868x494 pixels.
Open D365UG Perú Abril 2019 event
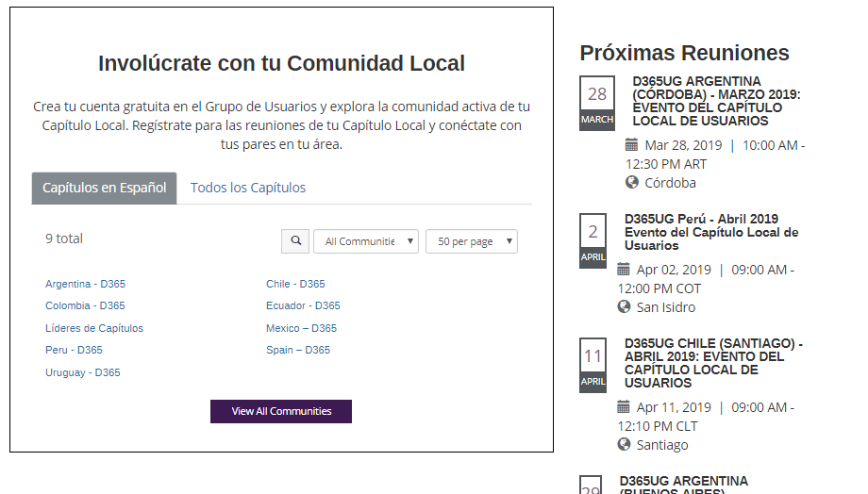711,232
